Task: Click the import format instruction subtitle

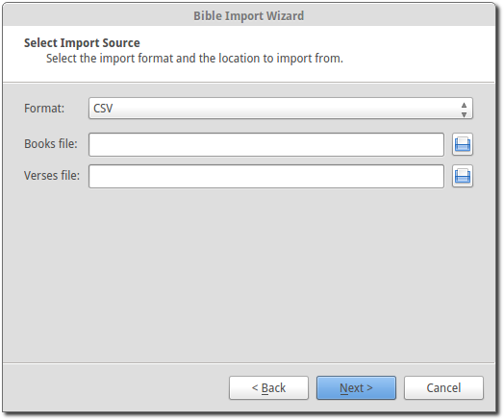Action: 194,59
